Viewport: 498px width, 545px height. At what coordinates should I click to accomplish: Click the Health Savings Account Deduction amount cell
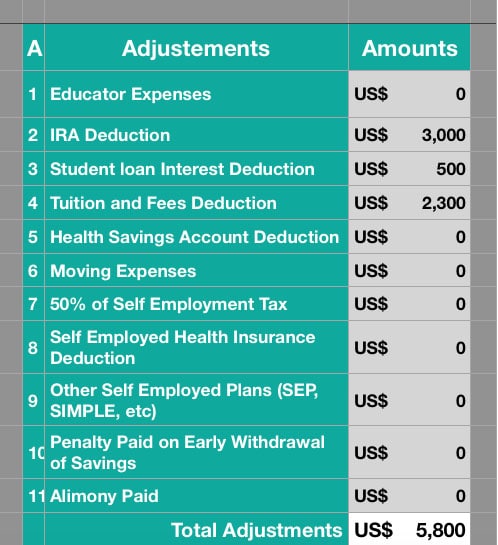pos(409,237)
